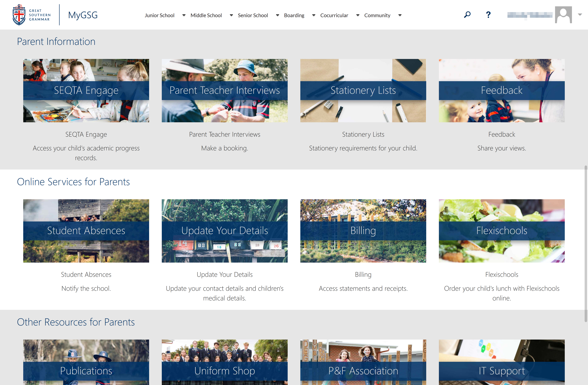Expand the Senior School dropdown arrow

coord(277,15)
